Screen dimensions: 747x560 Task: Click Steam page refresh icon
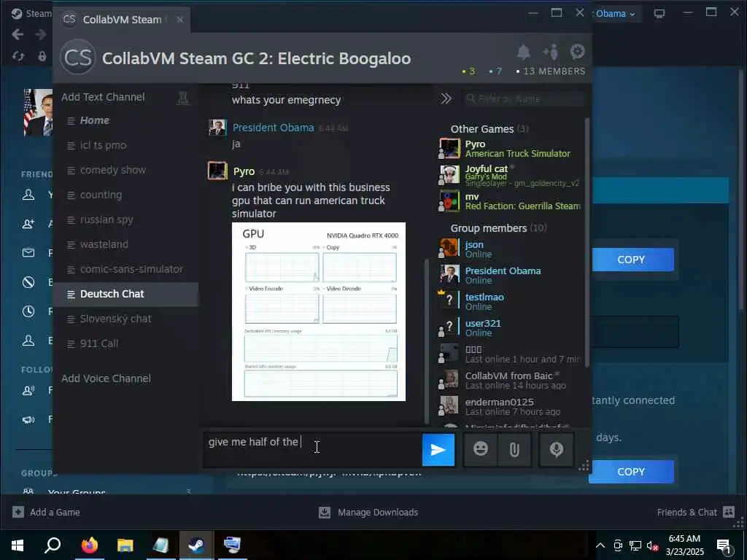click(18, 56)
